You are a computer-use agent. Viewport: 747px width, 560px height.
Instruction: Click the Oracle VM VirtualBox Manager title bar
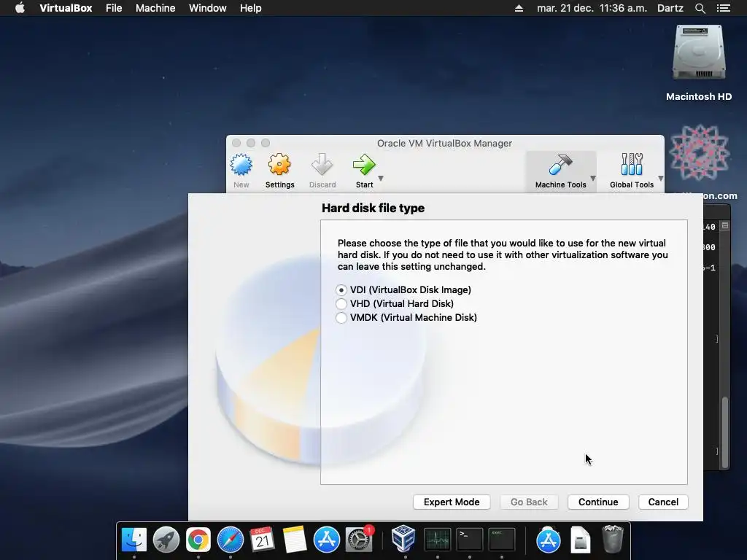click(444, 144)
